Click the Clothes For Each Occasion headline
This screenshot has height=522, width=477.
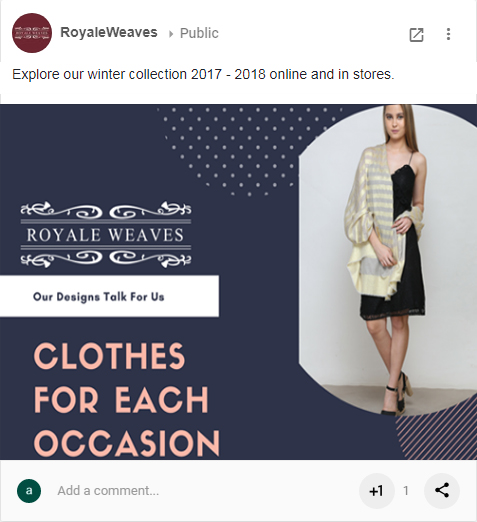coord(127,399)
